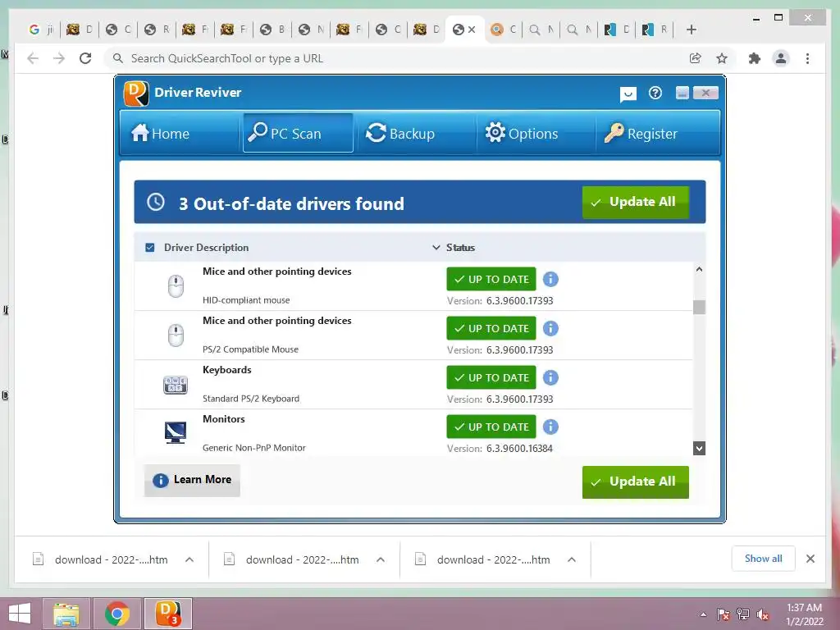Image resolution: width=840 pixels, height=630 pixels.
Task: Open File Explorer from taskbar
Action: (x=66, y=614)
